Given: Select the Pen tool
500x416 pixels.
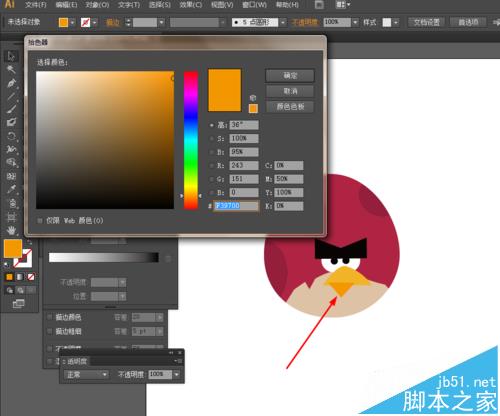Looking at the screenshot, I should pos(11,83).
